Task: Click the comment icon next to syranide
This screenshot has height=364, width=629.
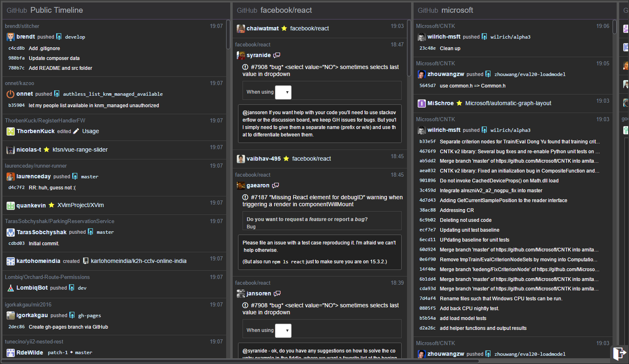Action: (x=277, y=55)
